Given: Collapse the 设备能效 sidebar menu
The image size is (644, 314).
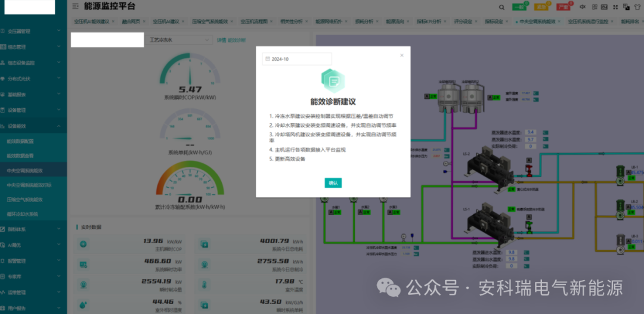Looking at the screenshot, I should click(x=33, y=126).
